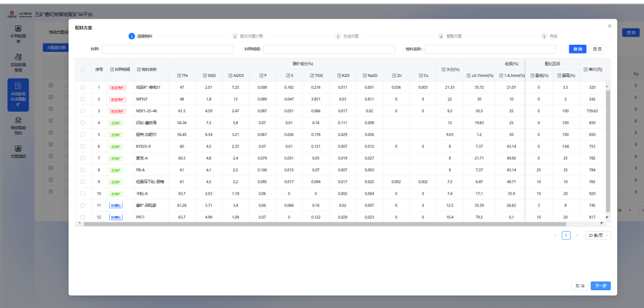Open the 方案模板 sidebar icon
This screenshot has width=644, height=308.
18,149
